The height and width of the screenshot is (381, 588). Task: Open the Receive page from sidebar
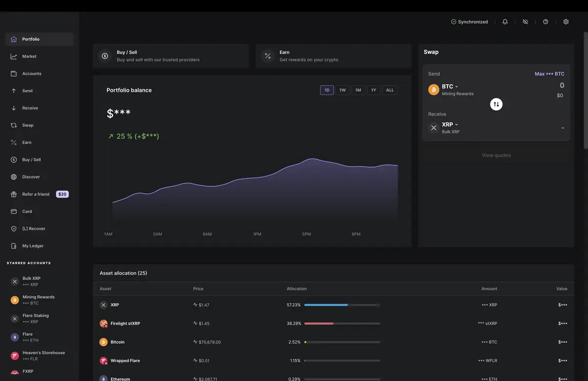[28, 107]
